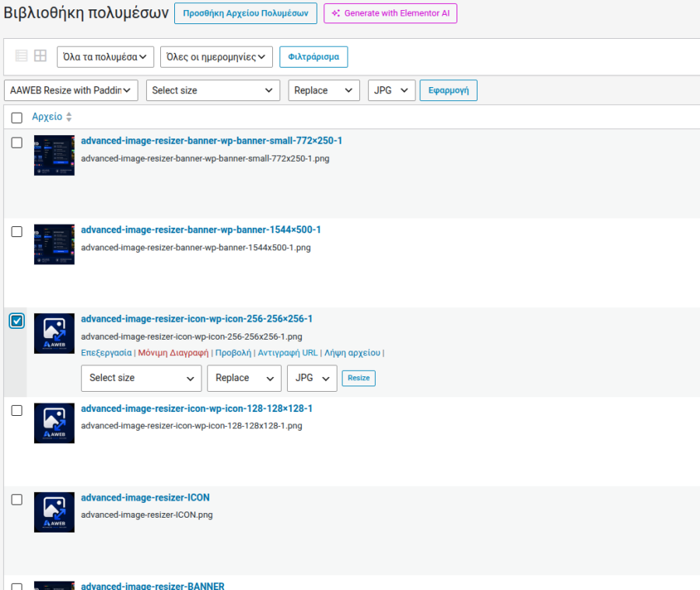Open the Όλες οι ημερομηνίες dropdown

(x=216, y=57)
